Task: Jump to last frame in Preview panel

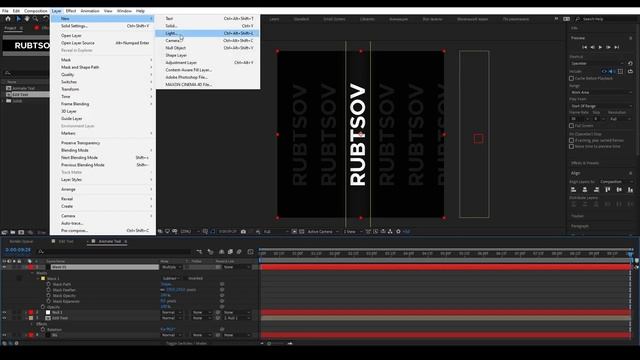Action: pos(617,47)
